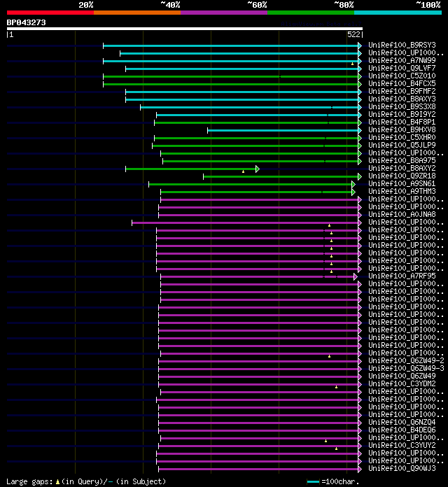Click the yellow gap marker on UniRef100_C3YDM2 row
This screenshot has height=487, width=448.
(x=336, y=387)
